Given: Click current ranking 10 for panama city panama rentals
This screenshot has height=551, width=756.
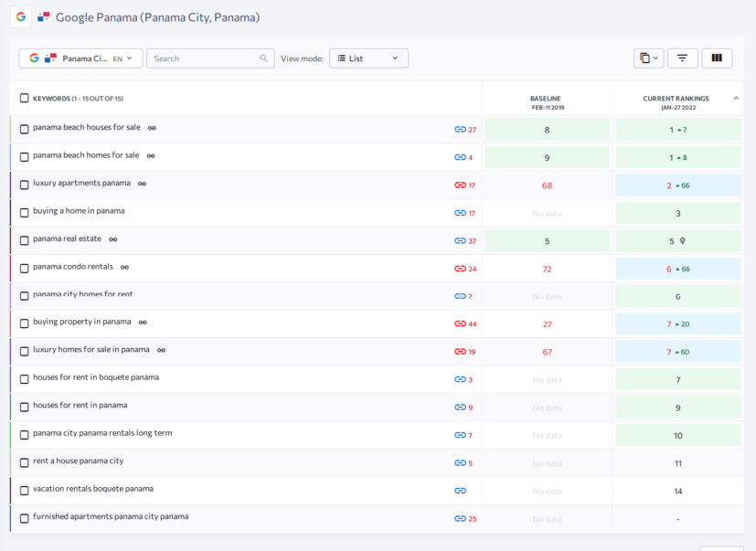Looking at the screenshot, I should point(678,436).
